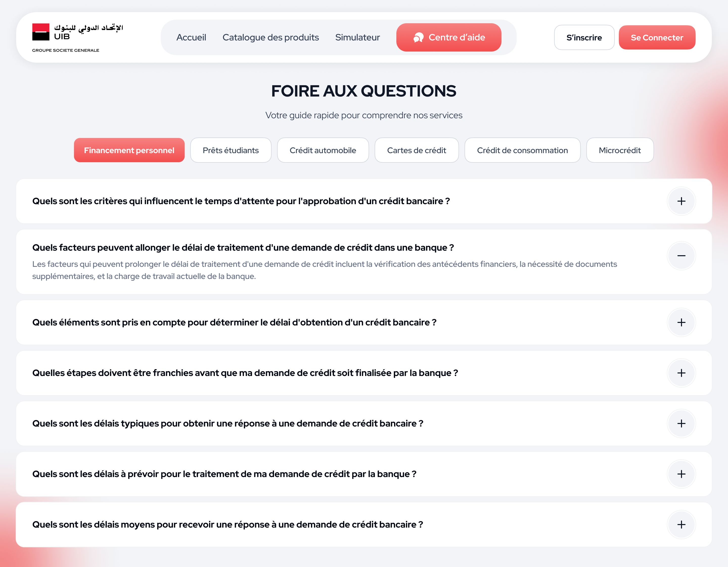This screenshot has height=567, width=728.
Task: Switch to the Prêts étudiants tab
Action: (231, 150)
